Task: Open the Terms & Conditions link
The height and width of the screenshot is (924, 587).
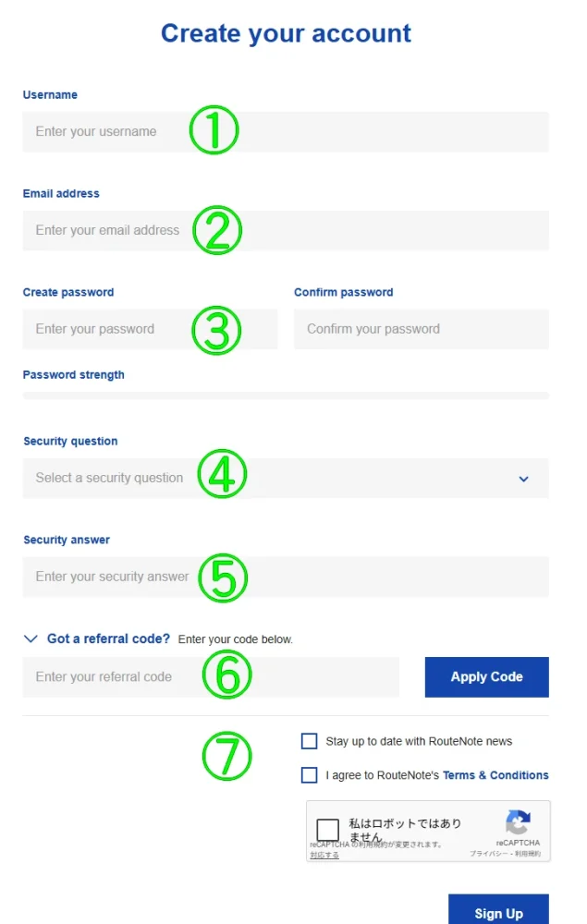Action: [x=495, y=775]
